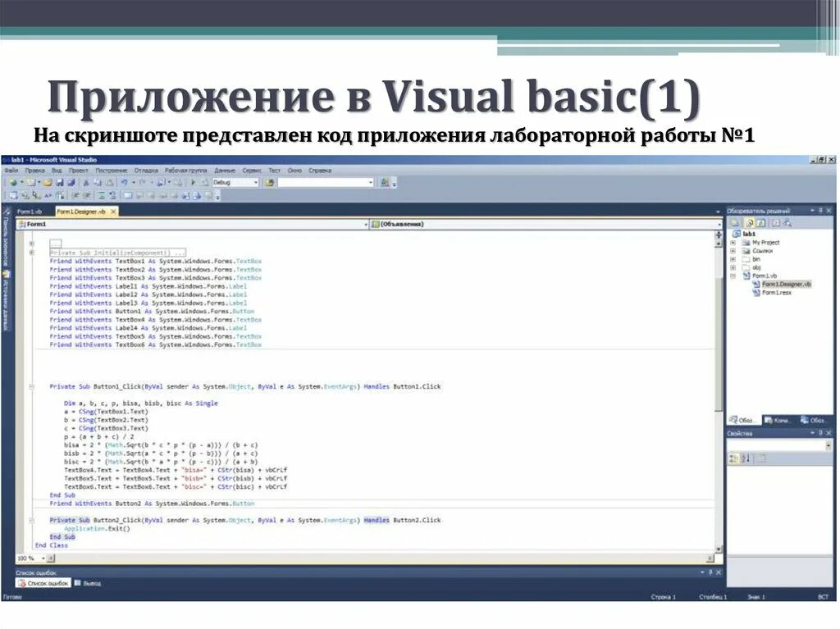Image resolution: width=840 pixels, height=629 pixels.
Task: Collapse the Button2_Click sub outline
Action: tap(32, 520)
